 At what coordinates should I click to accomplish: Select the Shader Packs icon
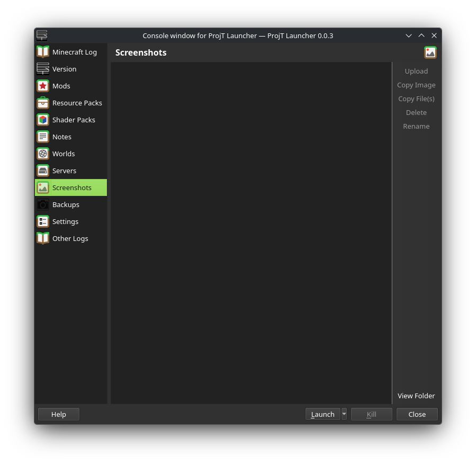(43, 119)
